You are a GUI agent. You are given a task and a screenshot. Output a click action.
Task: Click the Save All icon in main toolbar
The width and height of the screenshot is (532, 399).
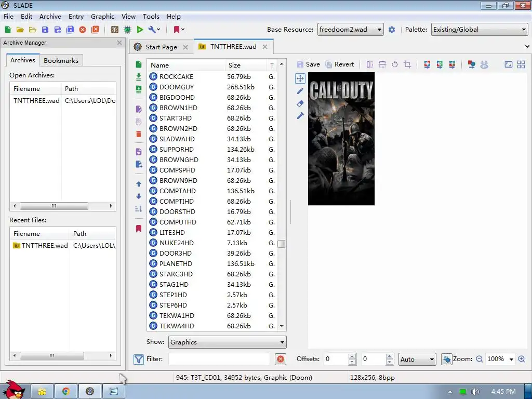(70, 30)
